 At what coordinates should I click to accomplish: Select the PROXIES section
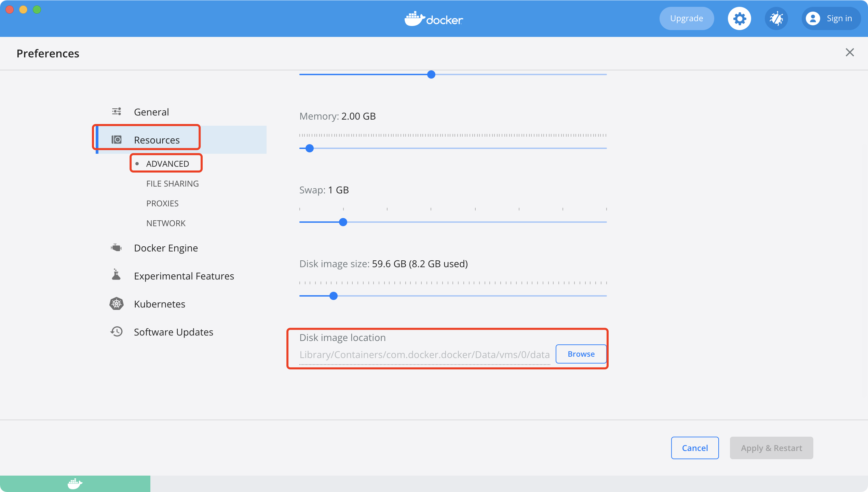(x=162, y=203)
